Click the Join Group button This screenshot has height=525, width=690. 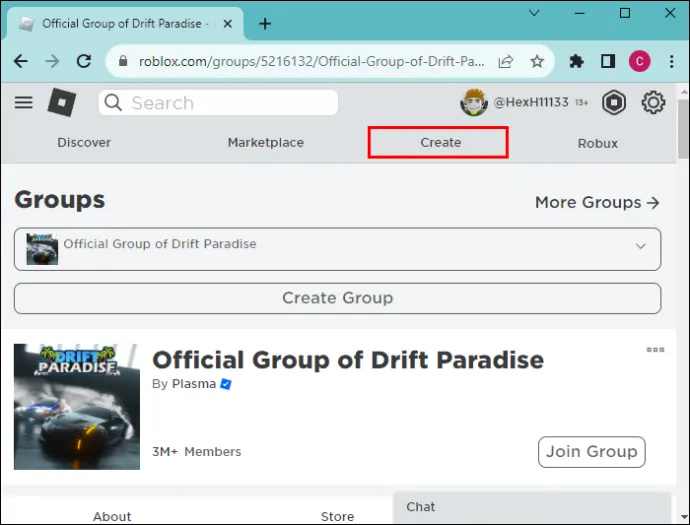[591, 452]
